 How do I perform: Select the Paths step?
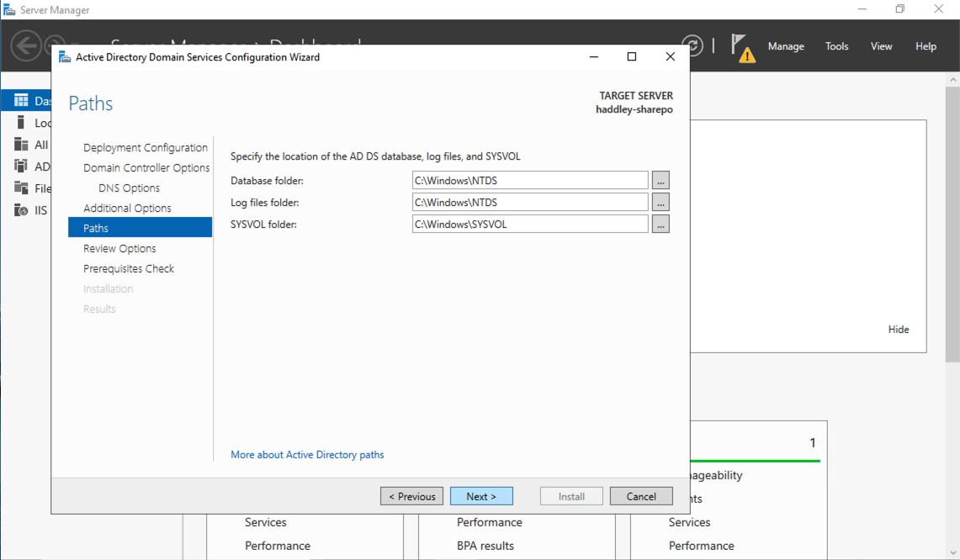(x=141, y=228)
